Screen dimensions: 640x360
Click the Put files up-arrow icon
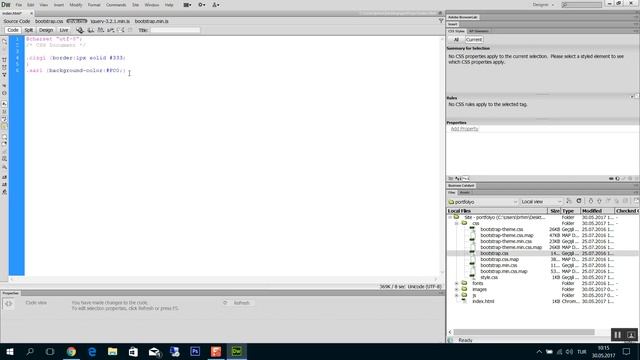[x=599, y=201]
